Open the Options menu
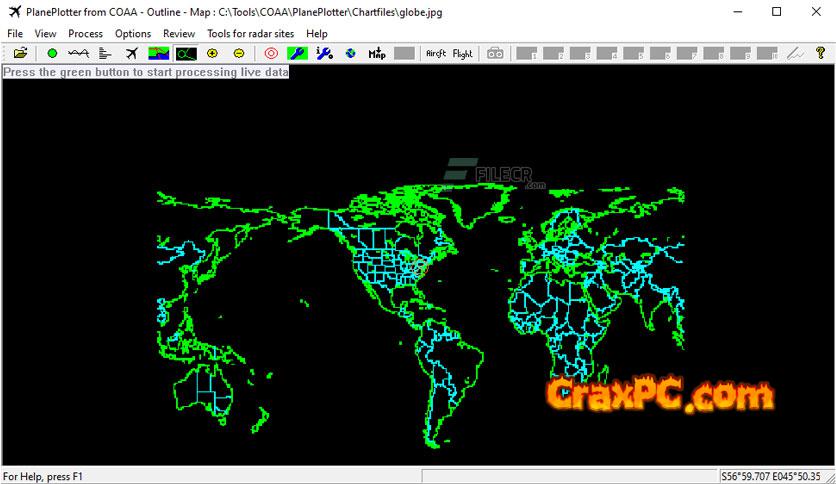This screenshot has width=836, height=484. click(x=133, y=34)
